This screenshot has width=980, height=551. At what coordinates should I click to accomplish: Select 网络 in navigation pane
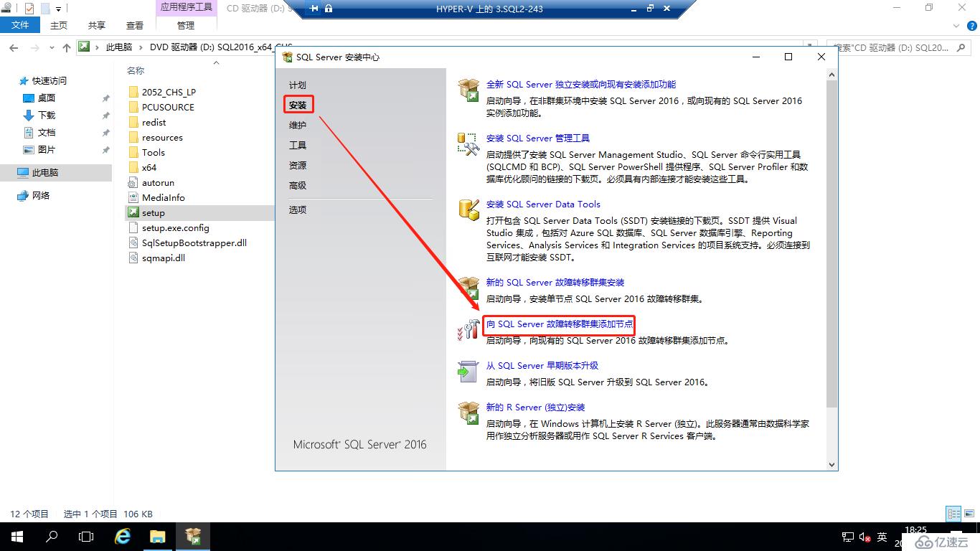coord(41,196)
